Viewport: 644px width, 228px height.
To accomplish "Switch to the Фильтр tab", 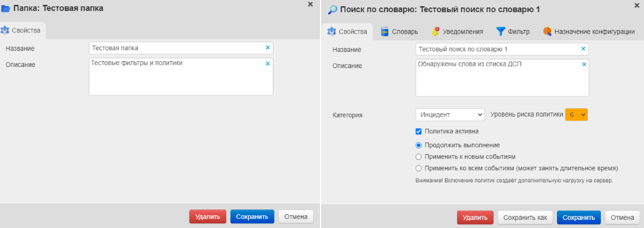I will pyautogui.click(x=513, y=32).
